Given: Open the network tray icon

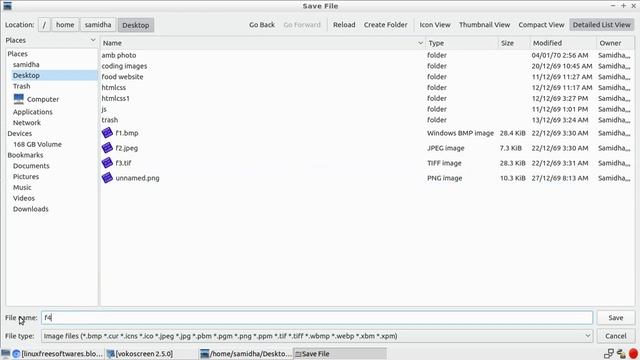Looking at the screenshot, I should coord(609,353).
